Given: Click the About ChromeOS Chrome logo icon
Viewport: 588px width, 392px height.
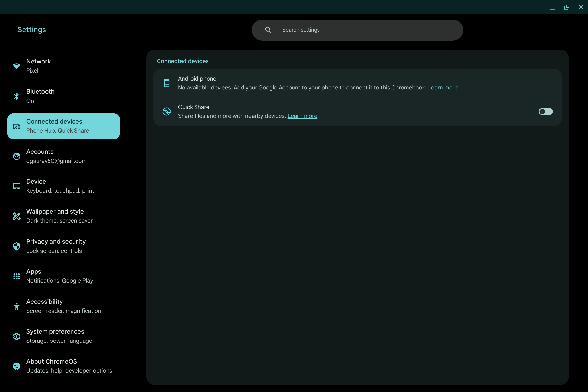Looking at the screenshot, I should tap(16, 366).
